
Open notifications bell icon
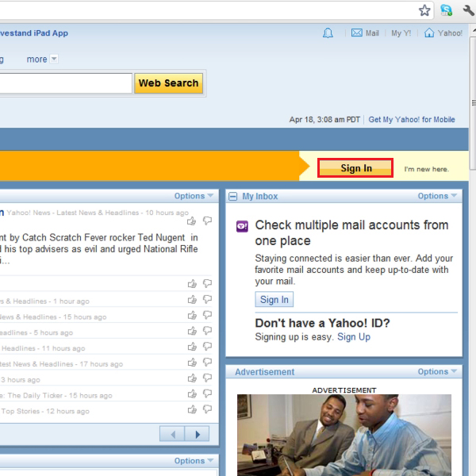pos(328,33)
